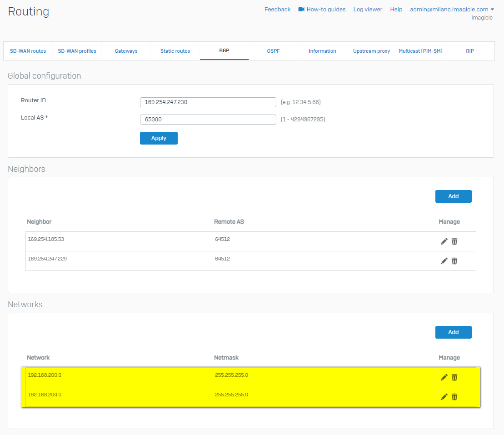This screenshot has height=435, width=504.
Task: Click the Router ID input field
Action: pyautogui.click(x=208, y=102)
